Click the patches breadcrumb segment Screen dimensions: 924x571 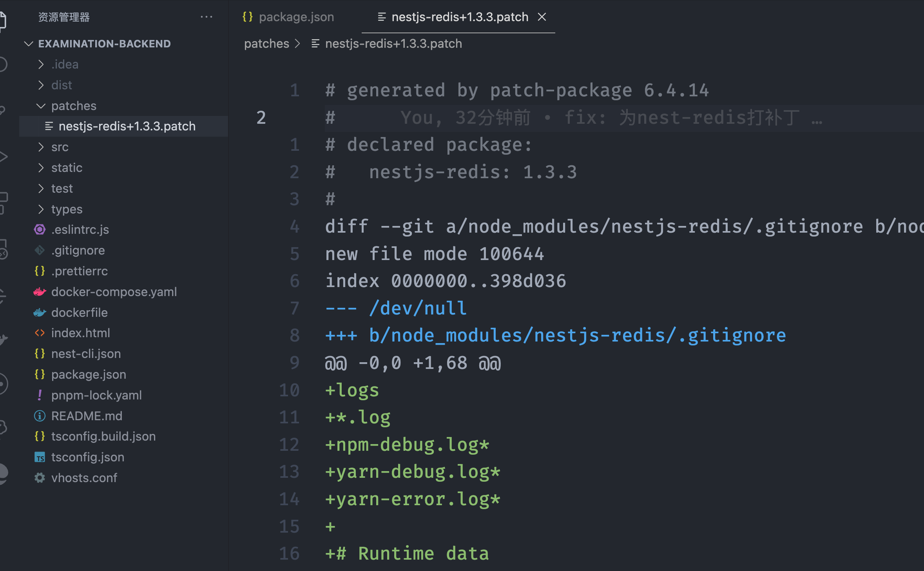tap(266, 43)
